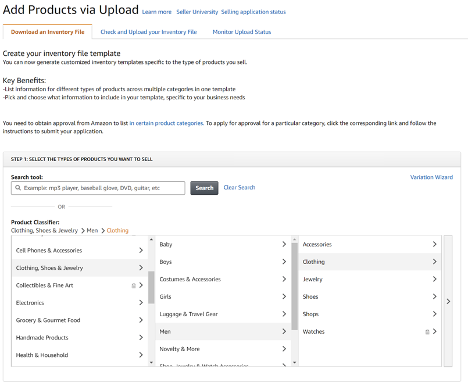Screen dimensions: 468x386
Task: Click the magnifier icon in search field
Action: click(18, 188)
